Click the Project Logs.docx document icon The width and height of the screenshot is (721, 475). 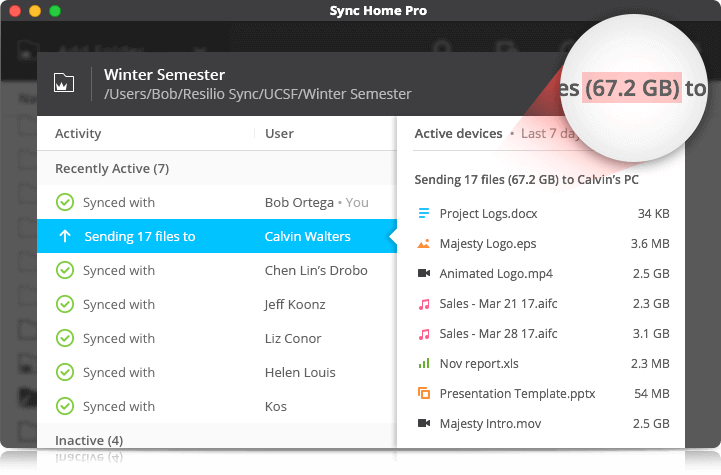(x=424, y=213)
